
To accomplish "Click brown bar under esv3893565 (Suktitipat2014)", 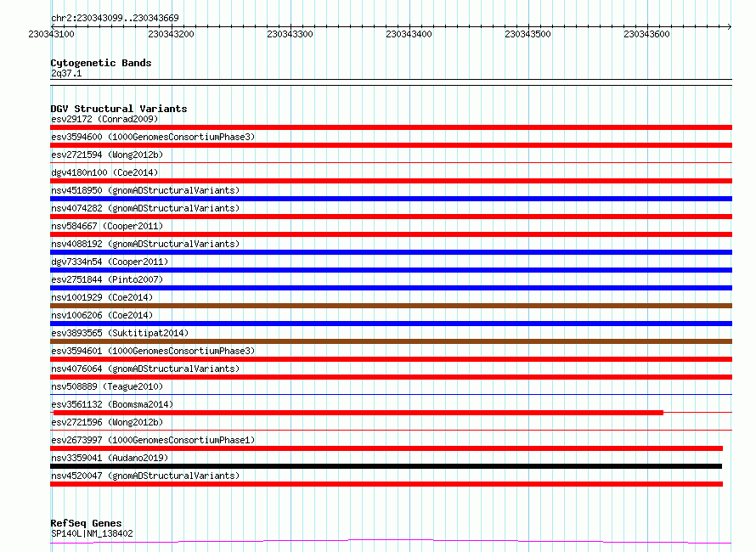I will 391,341.
